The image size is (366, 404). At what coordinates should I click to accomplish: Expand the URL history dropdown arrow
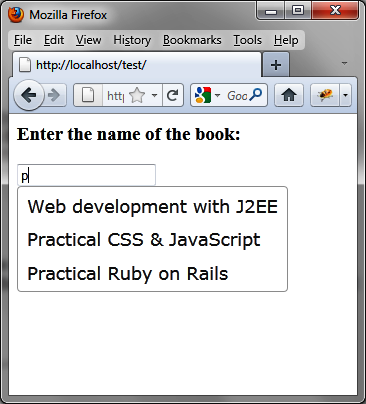point(154,96)
